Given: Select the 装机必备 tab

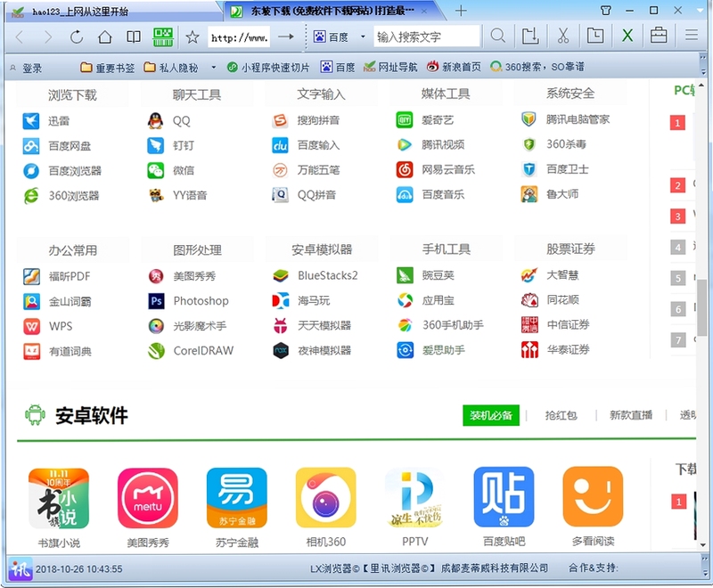Looking at the screenshot, I should click(x=491, y=415).
